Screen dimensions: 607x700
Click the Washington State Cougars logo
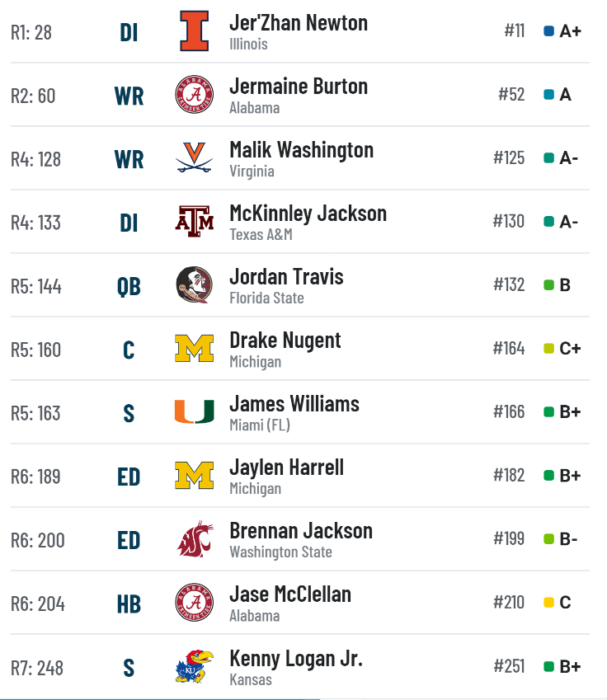(195, 539)
